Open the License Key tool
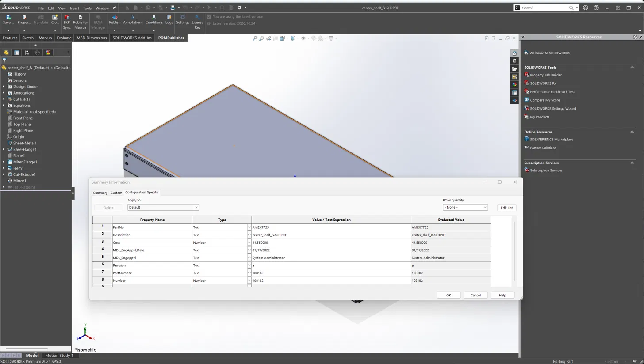 [x=197, y=22]
